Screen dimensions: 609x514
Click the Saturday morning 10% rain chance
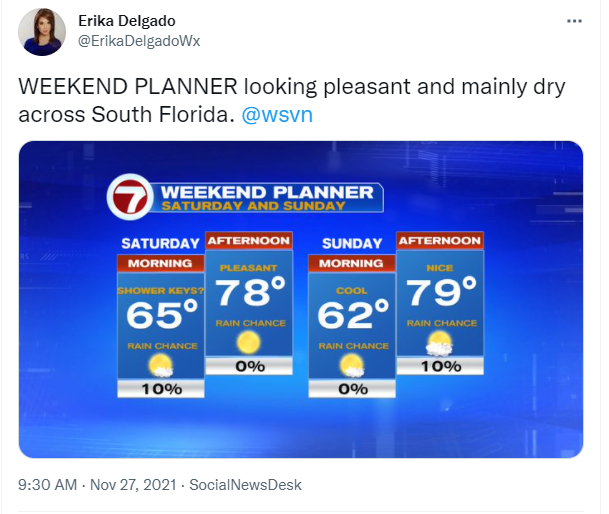161,389
